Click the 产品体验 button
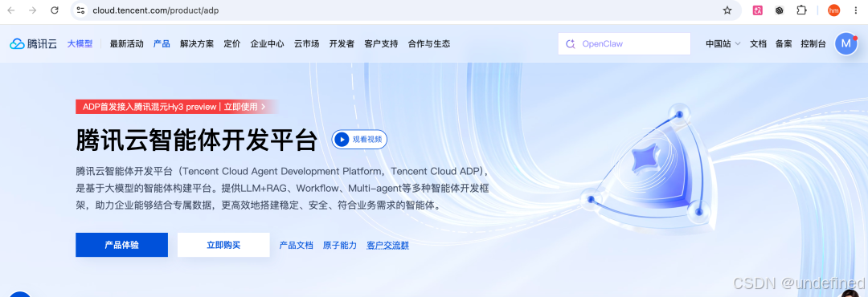 122,245
